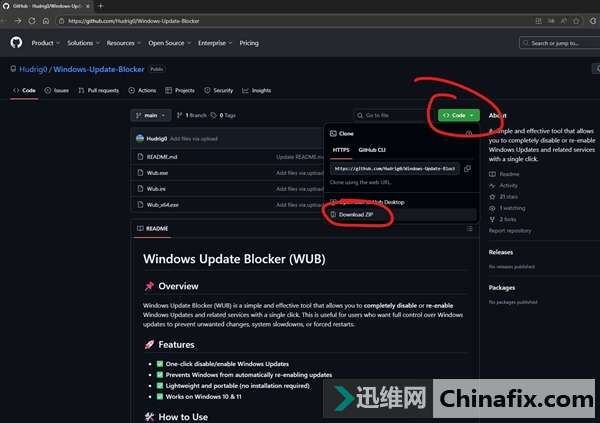Reload the page with the refresh icon
The height and width of the screenshot is (423, 600).
pos(32,21)
